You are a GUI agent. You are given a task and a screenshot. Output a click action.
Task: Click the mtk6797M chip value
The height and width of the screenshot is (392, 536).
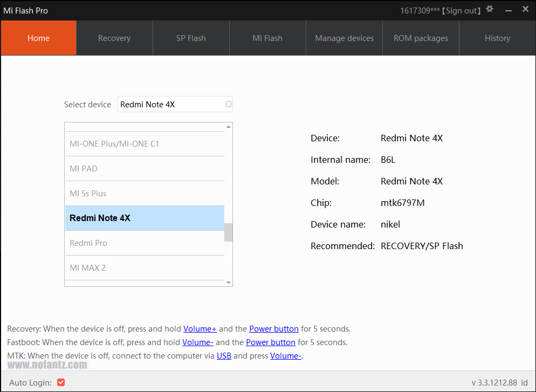(403, 203)
